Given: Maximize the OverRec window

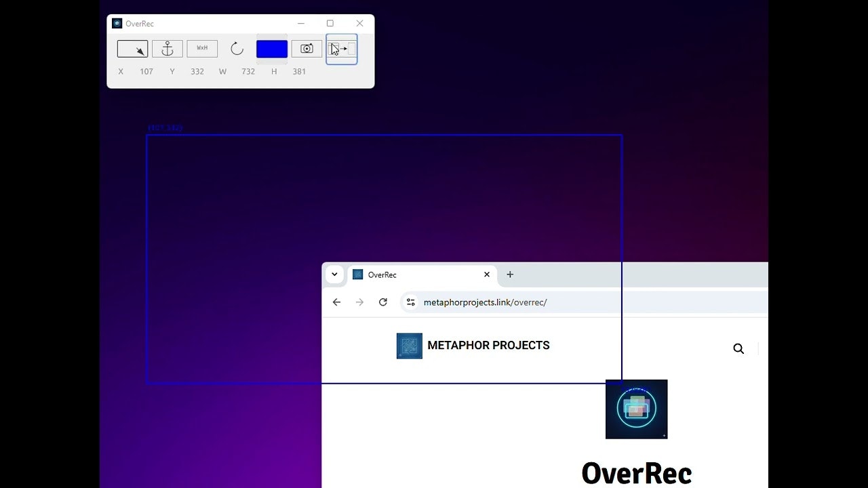Looking at the screenshot, I should 330,24.
